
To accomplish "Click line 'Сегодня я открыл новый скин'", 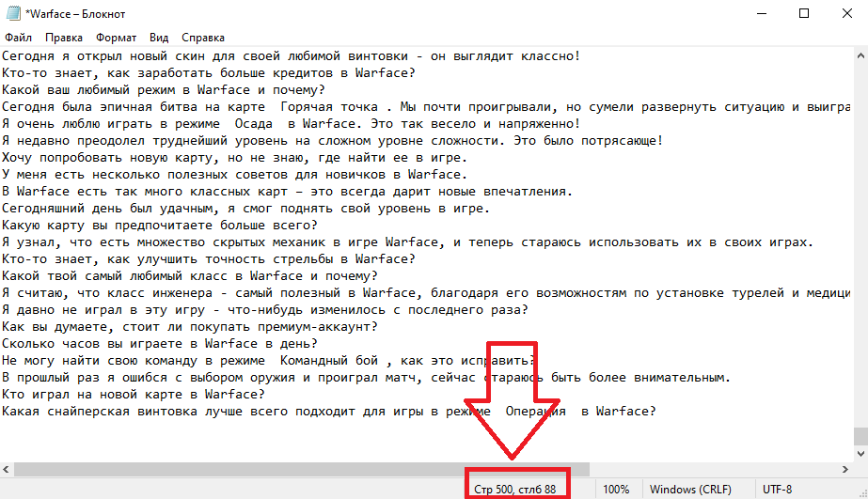I will point(291,56).
